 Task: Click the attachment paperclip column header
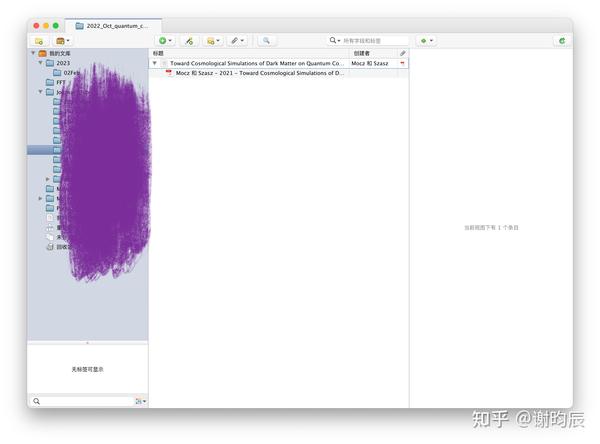point(403,53)
